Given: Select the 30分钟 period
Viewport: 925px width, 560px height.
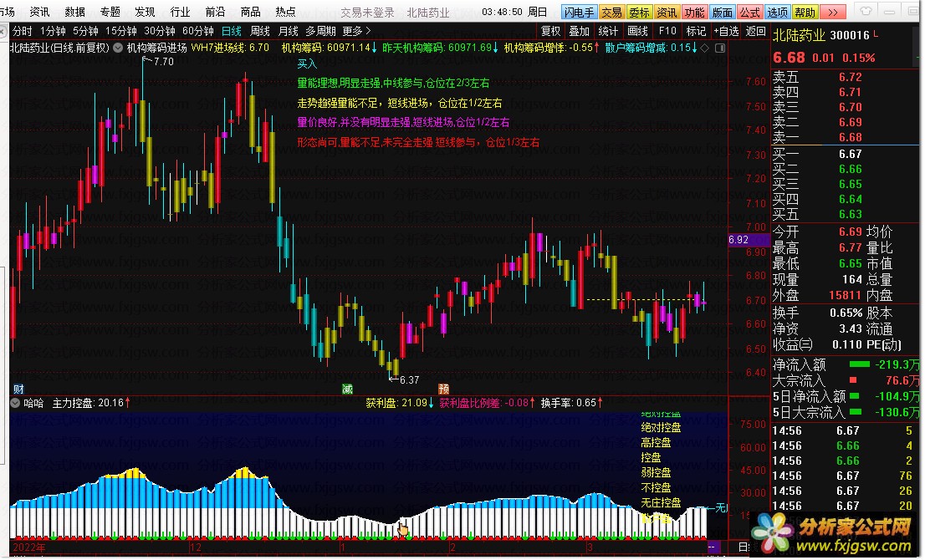Looking at the screenshot, I should click(159, 31).
